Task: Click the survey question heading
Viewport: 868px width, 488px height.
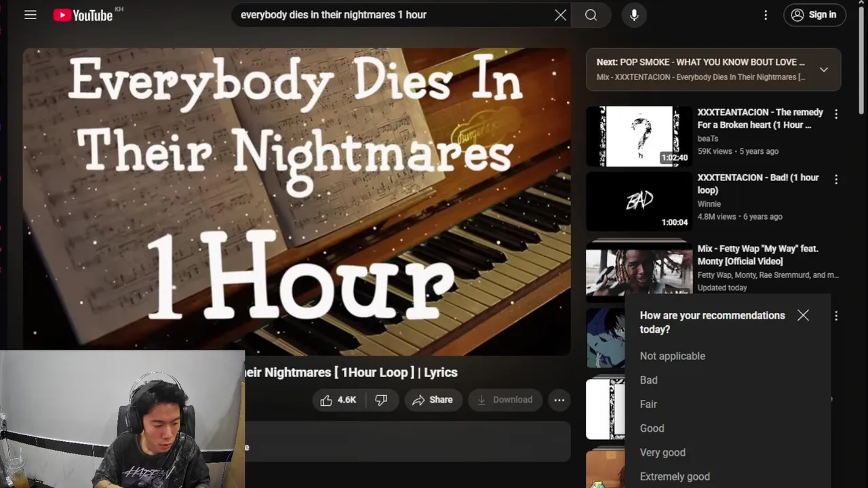Action: coord(712,322)
